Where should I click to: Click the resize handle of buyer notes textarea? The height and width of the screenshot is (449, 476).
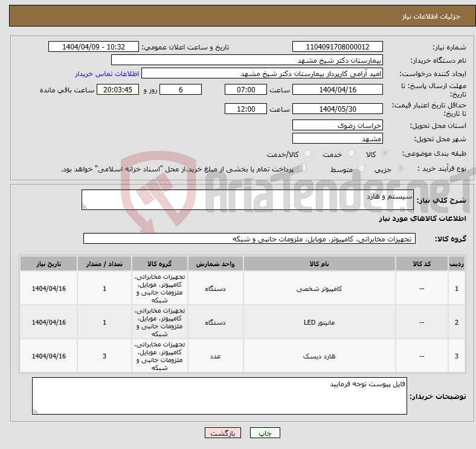(35, 412)
